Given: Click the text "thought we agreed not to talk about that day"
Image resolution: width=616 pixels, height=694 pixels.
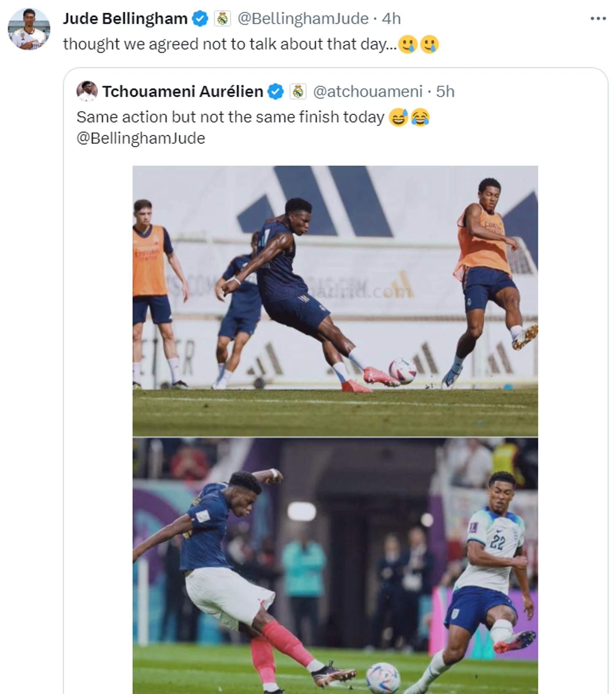Looking at the screenshot, I should (x=230, y=44).
